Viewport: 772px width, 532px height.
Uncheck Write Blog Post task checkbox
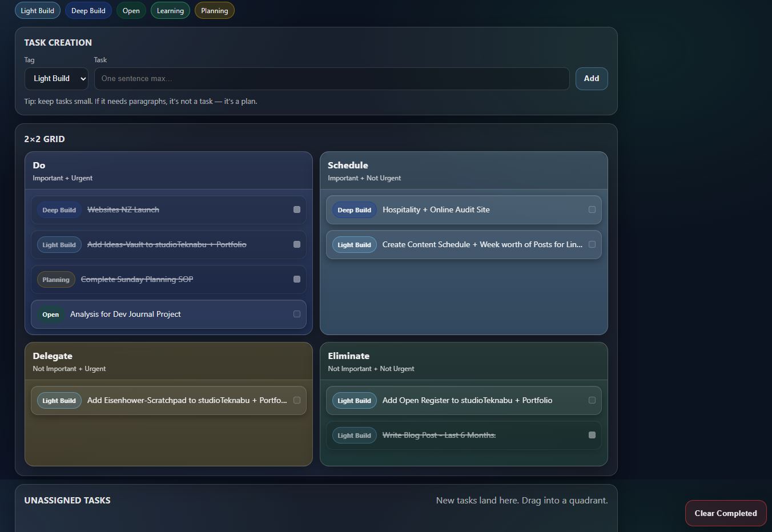(x=592, y=435)
